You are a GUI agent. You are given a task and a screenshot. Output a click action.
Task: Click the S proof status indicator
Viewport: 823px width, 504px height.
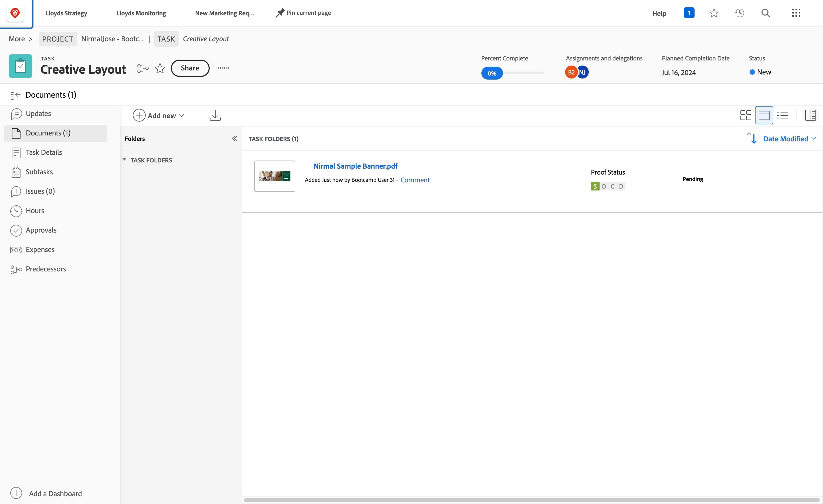[595, 186]
